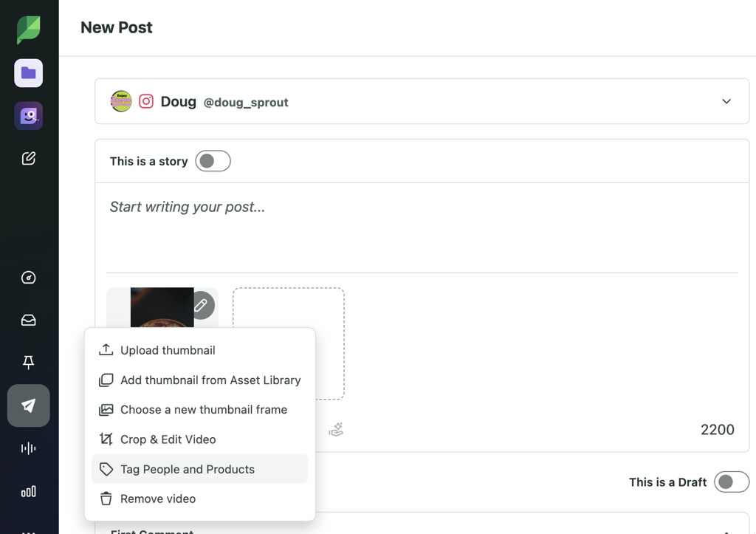
Task: Click the AI assist sparkle hand icon
Action: coord(336,429)
